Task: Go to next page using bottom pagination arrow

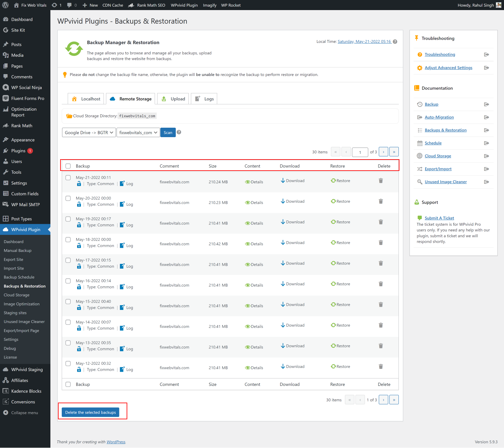Action: click(383, 400)
